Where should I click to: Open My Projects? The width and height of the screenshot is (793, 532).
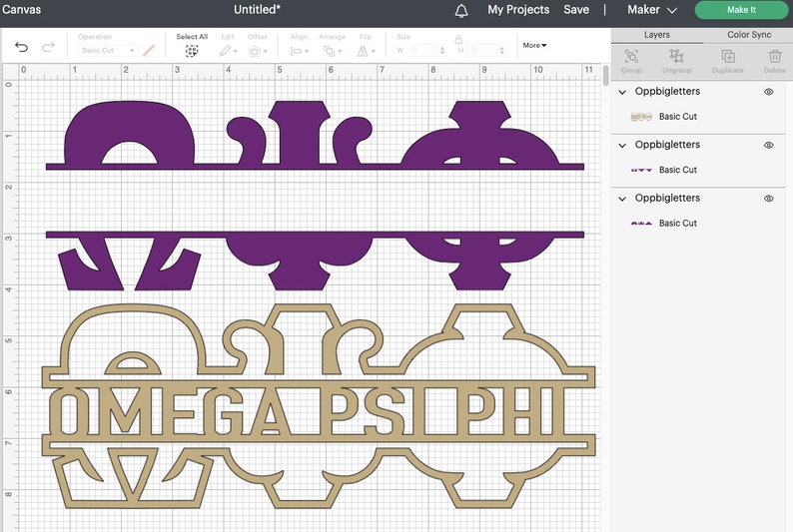(518, 10)
